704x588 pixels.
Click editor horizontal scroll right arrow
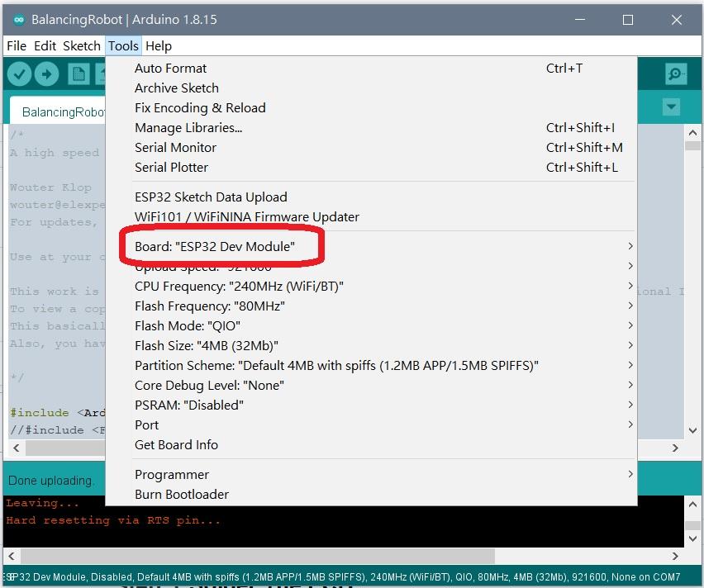point(675,448)
